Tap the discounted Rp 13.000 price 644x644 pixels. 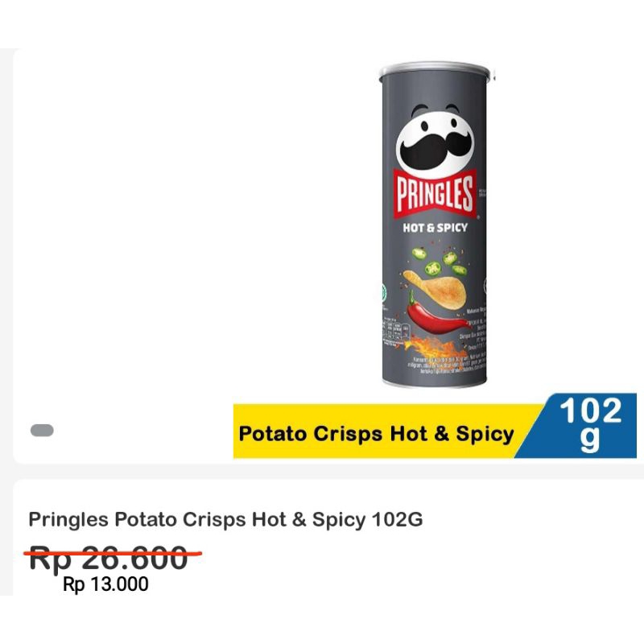106,584
